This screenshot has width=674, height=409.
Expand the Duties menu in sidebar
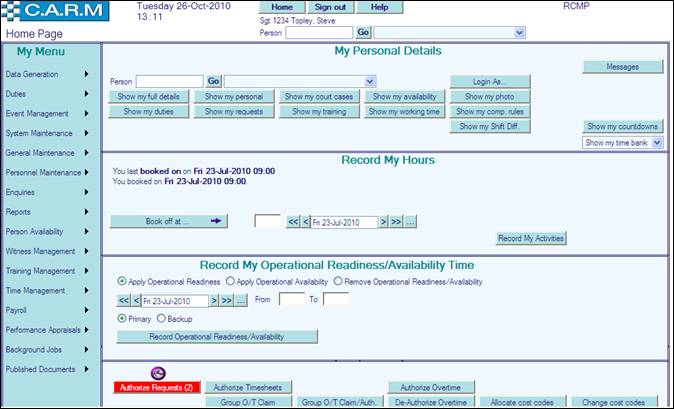pos(50,93)
